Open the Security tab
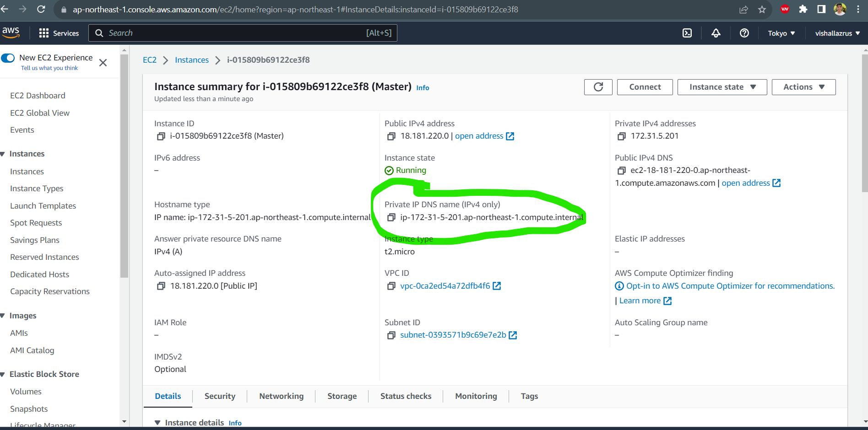 (x=220, y=396)
